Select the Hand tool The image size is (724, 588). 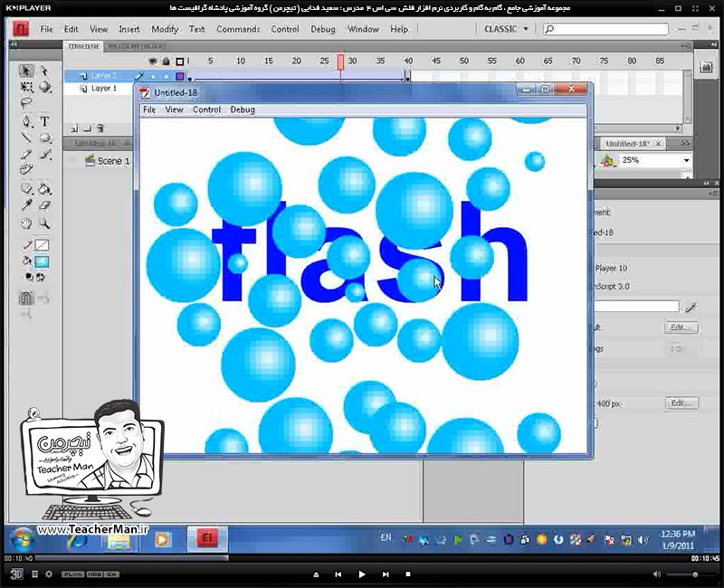point(26,223)
